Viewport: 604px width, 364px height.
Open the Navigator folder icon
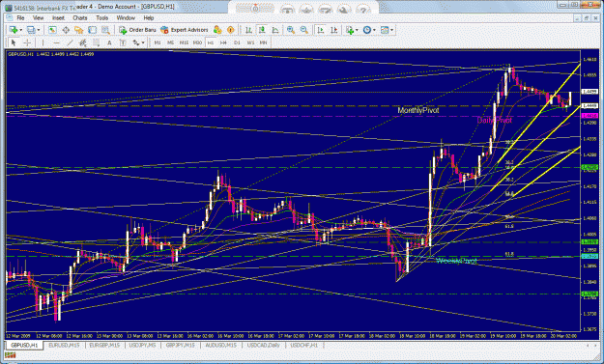(x=79, y=30)
